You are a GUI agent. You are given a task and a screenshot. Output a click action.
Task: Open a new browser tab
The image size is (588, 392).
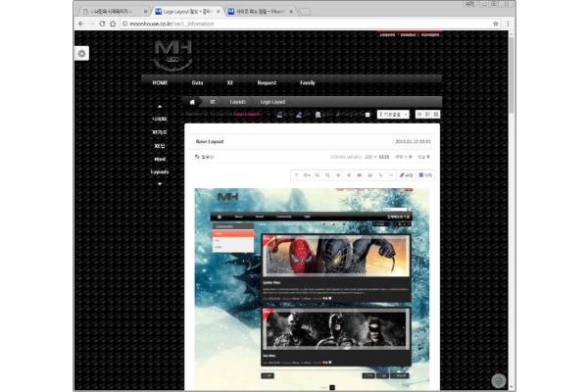tap(304, 12)
